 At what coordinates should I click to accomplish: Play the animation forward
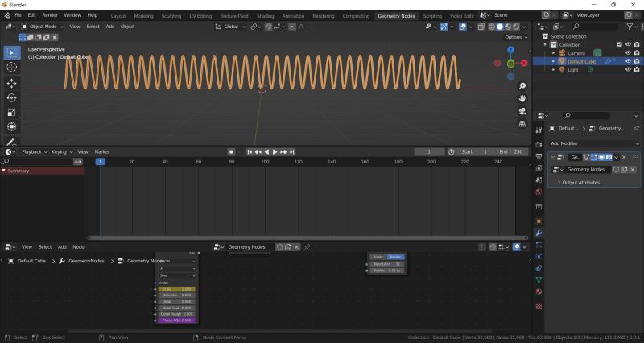click(275, 151)
